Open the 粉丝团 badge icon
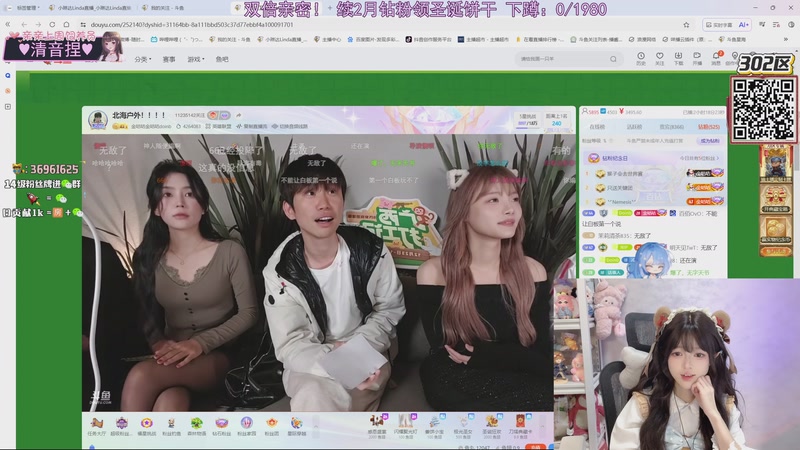 click(x=271, y=426)
